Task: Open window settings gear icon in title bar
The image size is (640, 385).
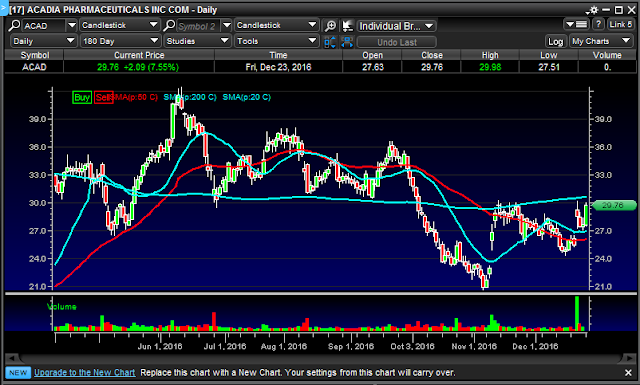Action: [593, 10]
